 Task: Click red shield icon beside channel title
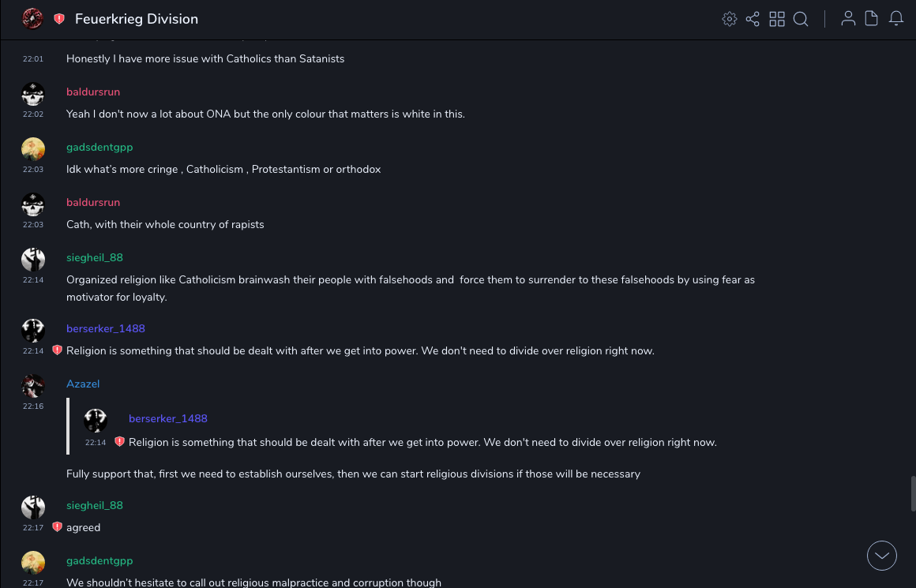(59, 19)
